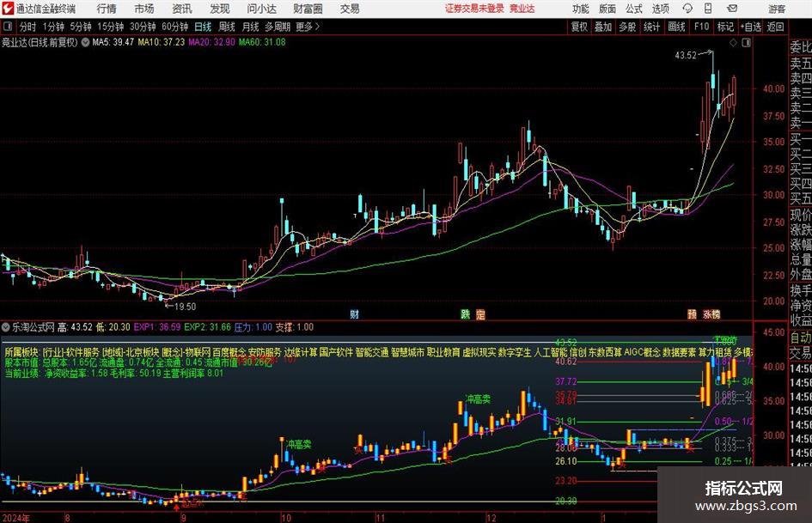Image resolution: width=812 pixels, height=523 pixels.
Task: Click the 标记 mark toolbar button
Action: point(725,27)
